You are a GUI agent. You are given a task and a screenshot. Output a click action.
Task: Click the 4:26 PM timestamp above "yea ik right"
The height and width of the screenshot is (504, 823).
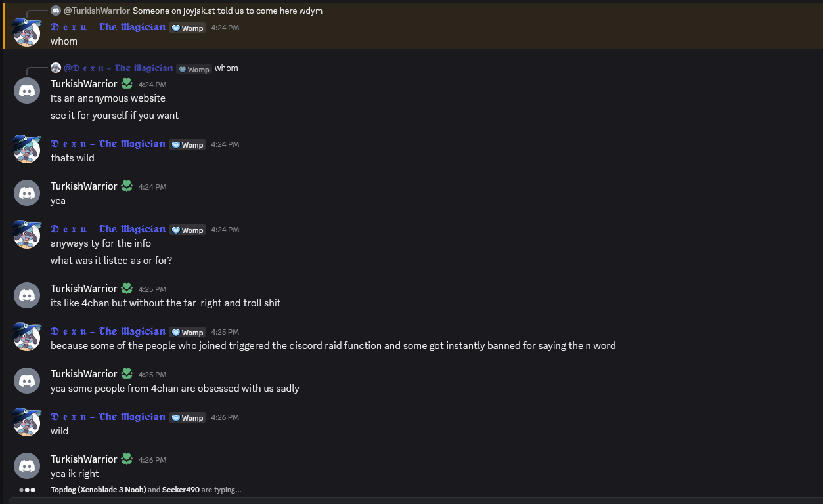pyautogui.click(x=152, y=460)
